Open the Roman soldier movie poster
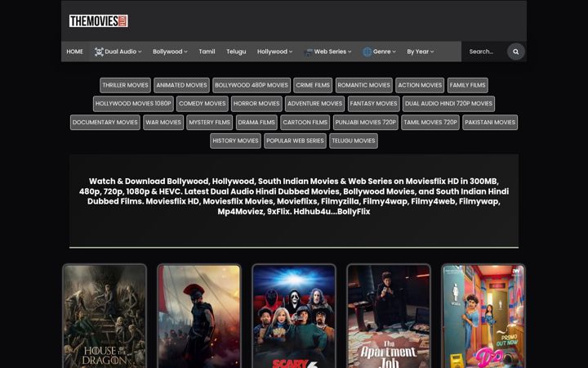The height and width of the screenshot is (368, 588). (199, 316)
